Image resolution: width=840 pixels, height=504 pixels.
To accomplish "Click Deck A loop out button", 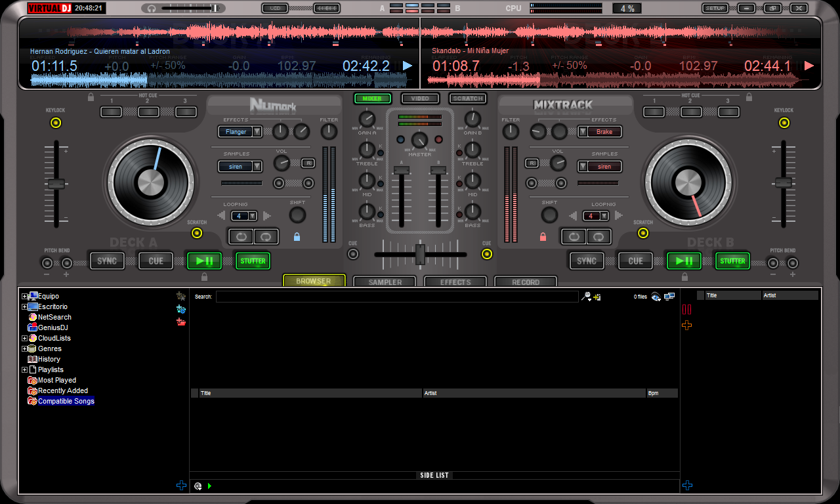I will click(266, 236).
